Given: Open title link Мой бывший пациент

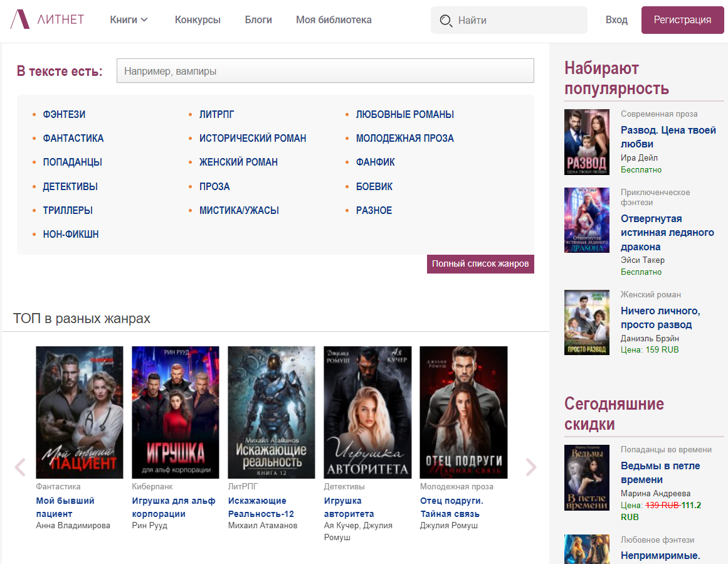Looking at the screenshot, I should pos(65,508).
